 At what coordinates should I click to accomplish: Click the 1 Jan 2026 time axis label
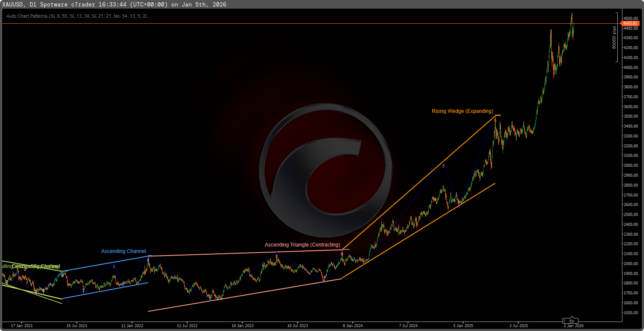(574, 325)
